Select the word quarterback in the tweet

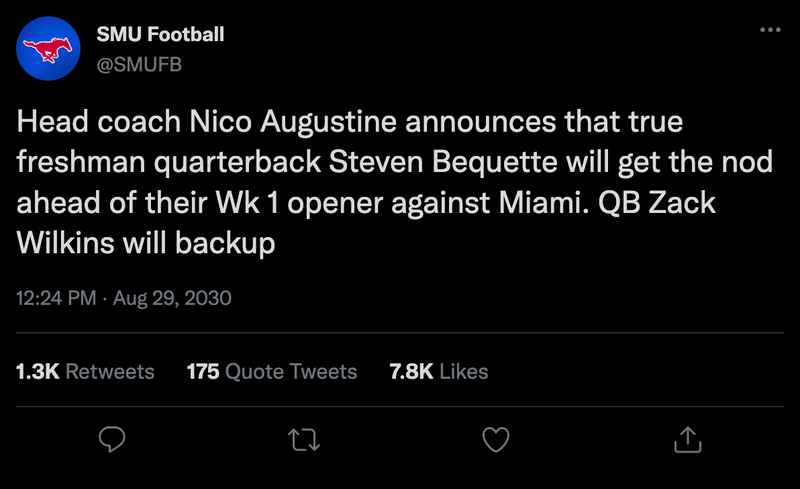click(237, 163)
